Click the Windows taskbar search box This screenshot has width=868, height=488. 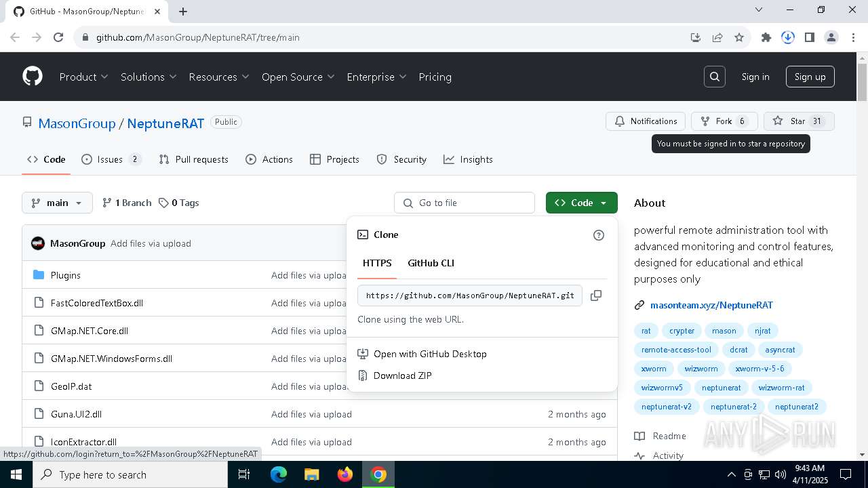pyautogui.click(x=130, y=474)
